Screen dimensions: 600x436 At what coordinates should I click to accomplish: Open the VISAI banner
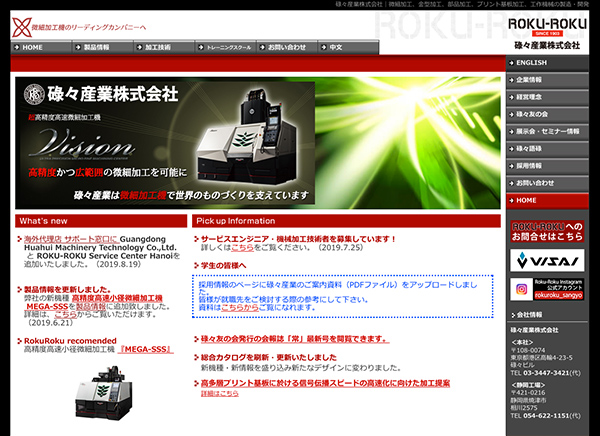click(x=547, y=260)
